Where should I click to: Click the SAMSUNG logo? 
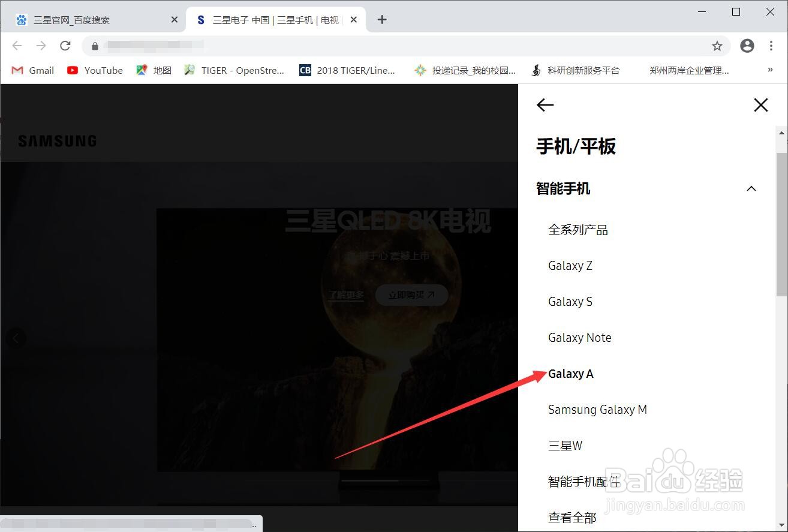tap(58, 141)
